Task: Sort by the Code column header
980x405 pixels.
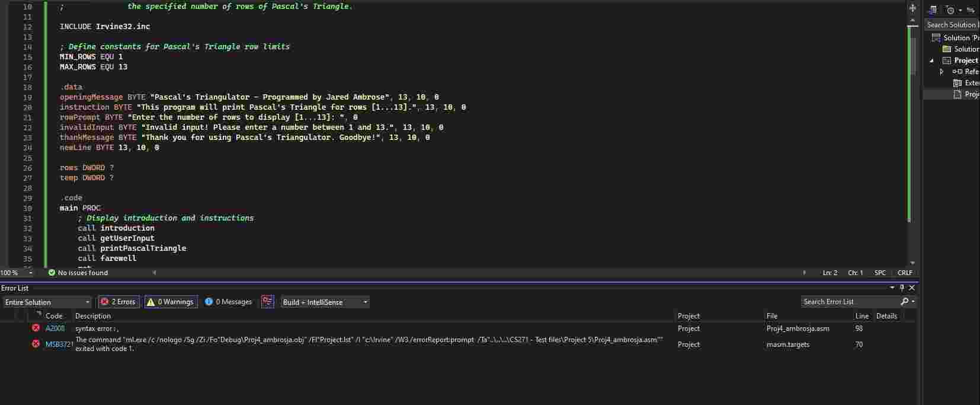Action: 54,316
